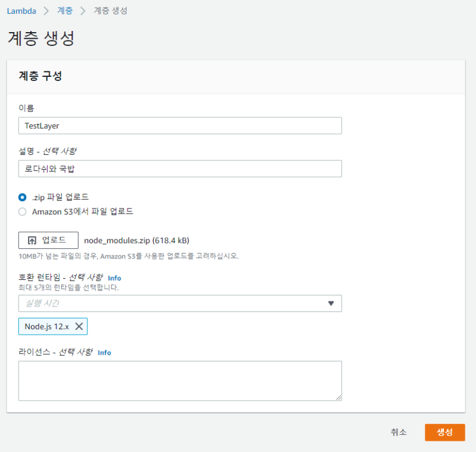Image resolution: width=476 pixels, height=452 pixels.
Task: Expand the 호환 런타임 dropdown arrow
Action: tap(331, 304)
